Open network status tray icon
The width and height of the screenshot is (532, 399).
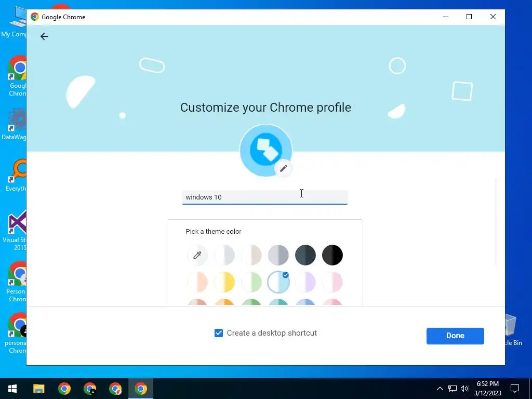(x=453, y=389)
